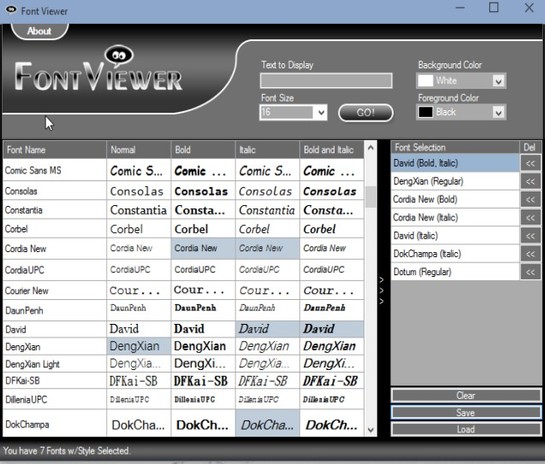Select the DengXian (Regular) selection row

(x=455, y=181)
